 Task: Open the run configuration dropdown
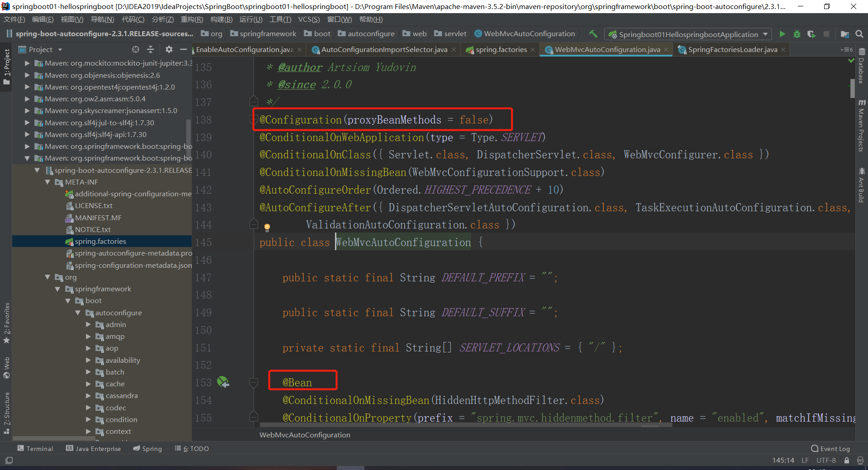tap(765, 34)
